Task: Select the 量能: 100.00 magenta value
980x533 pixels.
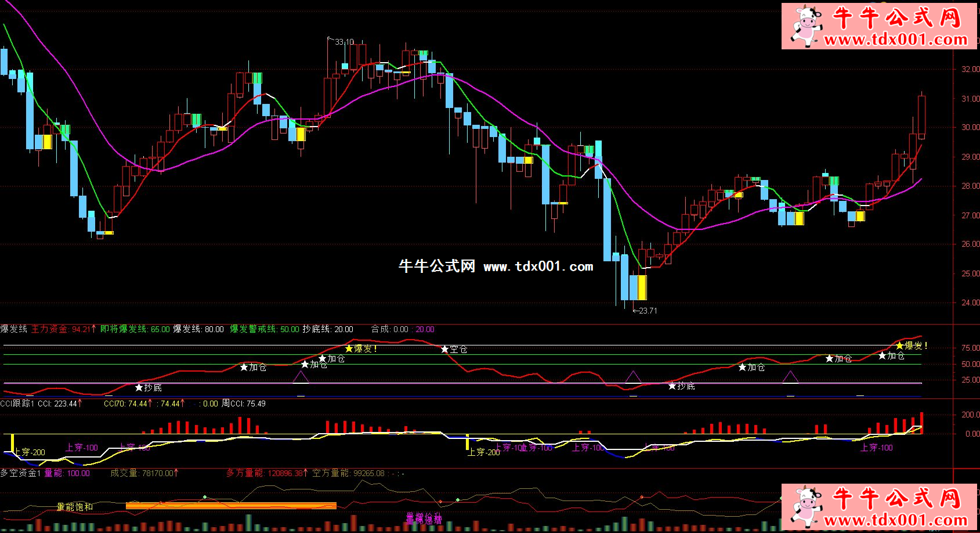Action: coord(67,473)
